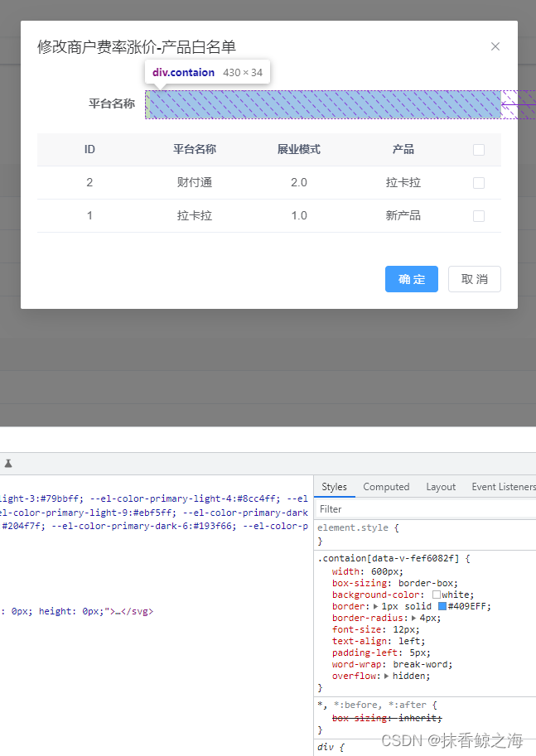
Task: Check the box for row ID 1
Action: 479,216
